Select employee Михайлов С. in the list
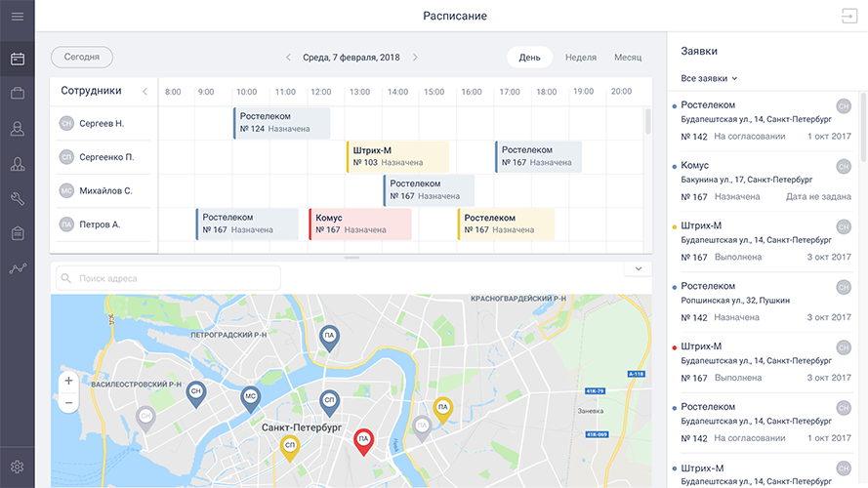 [x=104, y=190]
